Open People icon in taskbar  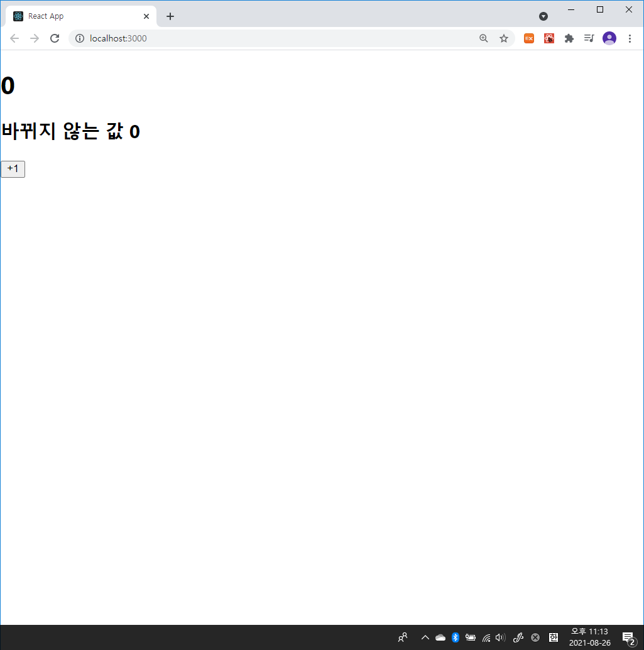tap(403, 637)
